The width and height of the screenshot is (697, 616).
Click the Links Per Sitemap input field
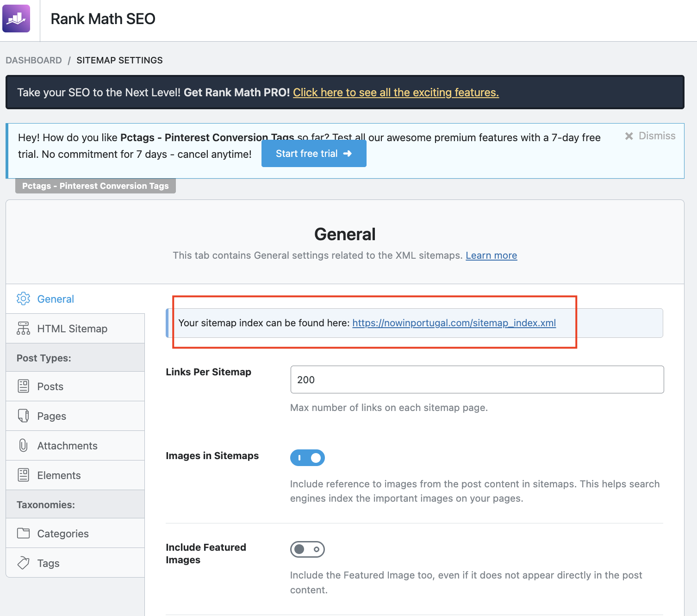[x=477, y=380]
